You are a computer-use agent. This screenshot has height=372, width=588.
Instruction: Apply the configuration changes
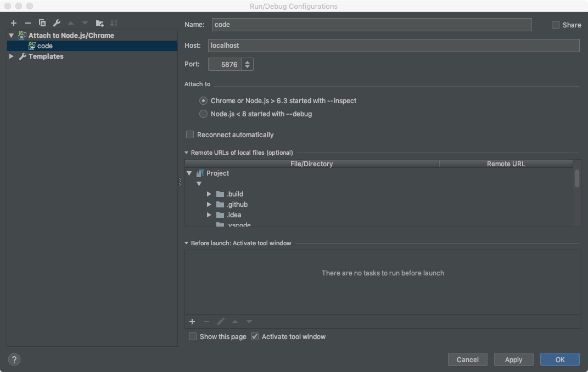(513, 359)
